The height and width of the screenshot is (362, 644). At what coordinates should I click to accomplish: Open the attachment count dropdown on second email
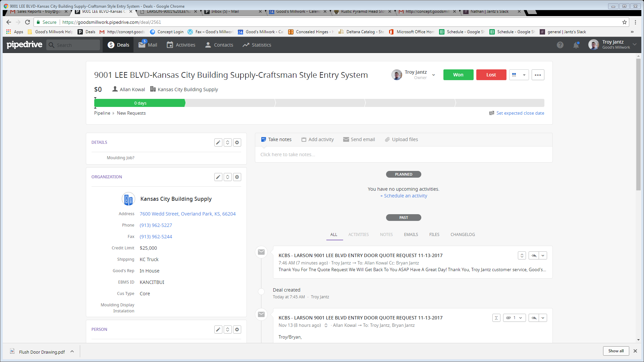[x=514, y=318]
